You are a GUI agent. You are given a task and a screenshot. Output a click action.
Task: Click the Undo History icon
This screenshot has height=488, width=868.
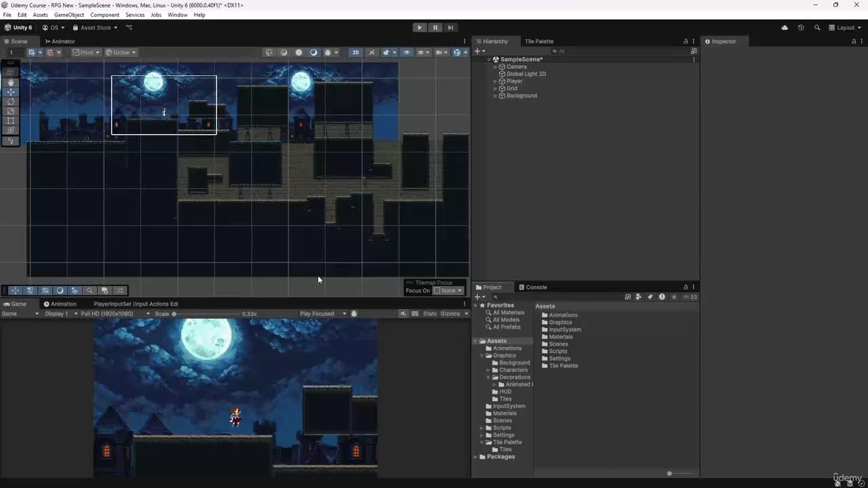pyautogui.click(x=801, y=28)
